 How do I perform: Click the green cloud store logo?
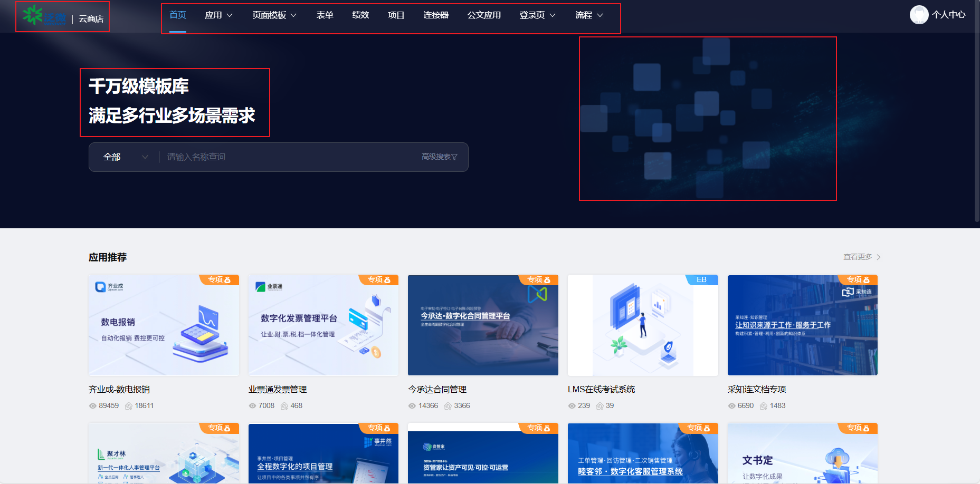[44, 16]
